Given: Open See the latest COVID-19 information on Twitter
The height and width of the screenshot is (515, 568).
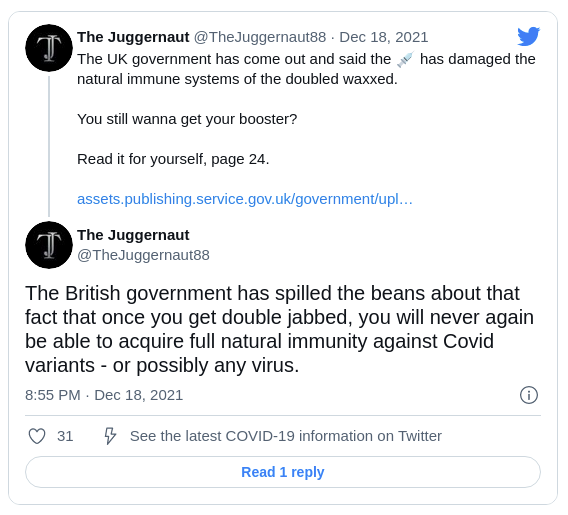Looking at the screenshot, I should [x=286, y=436].
